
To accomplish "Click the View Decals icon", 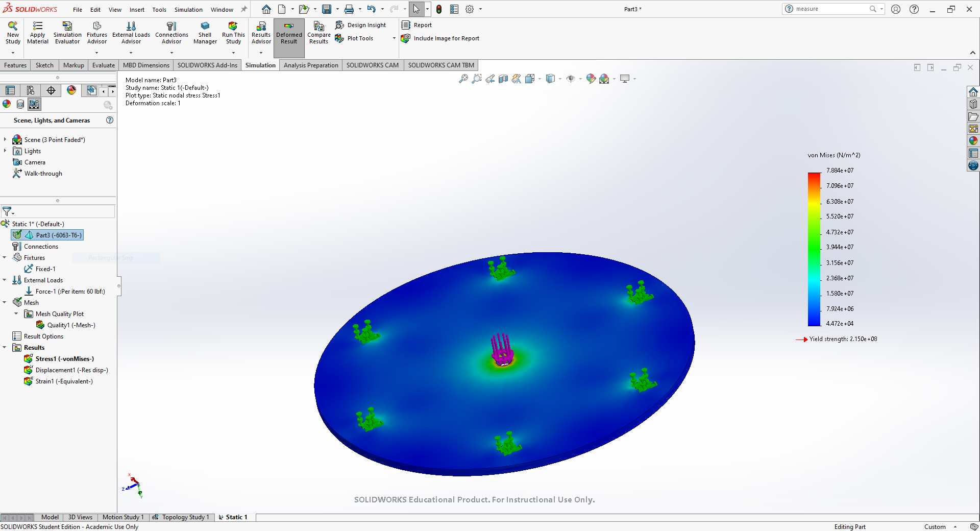I will pos(20,104).
